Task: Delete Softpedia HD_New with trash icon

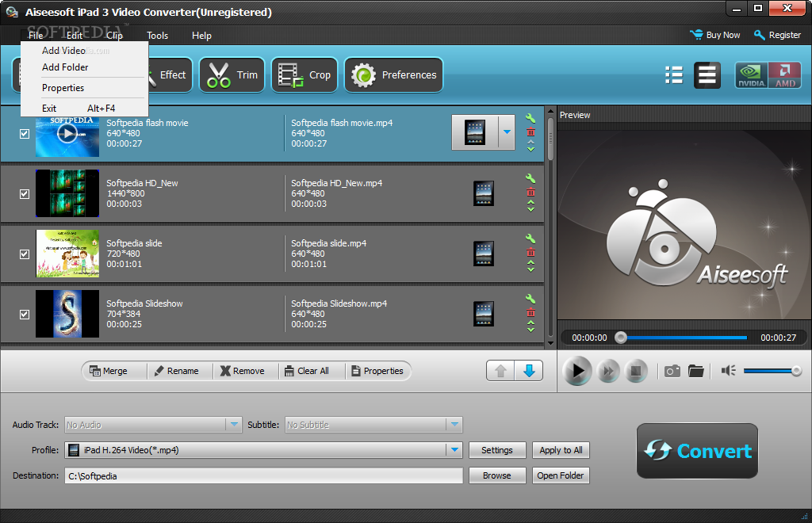Action: 530,193
